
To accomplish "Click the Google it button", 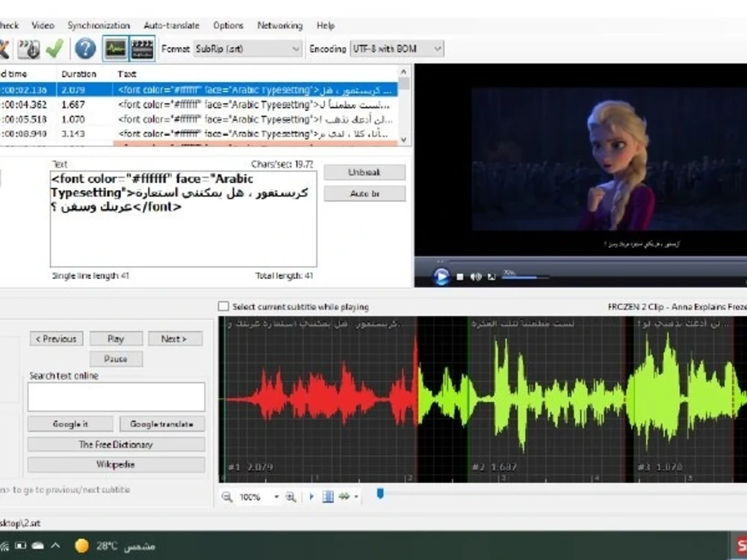I will coord(70,424).
